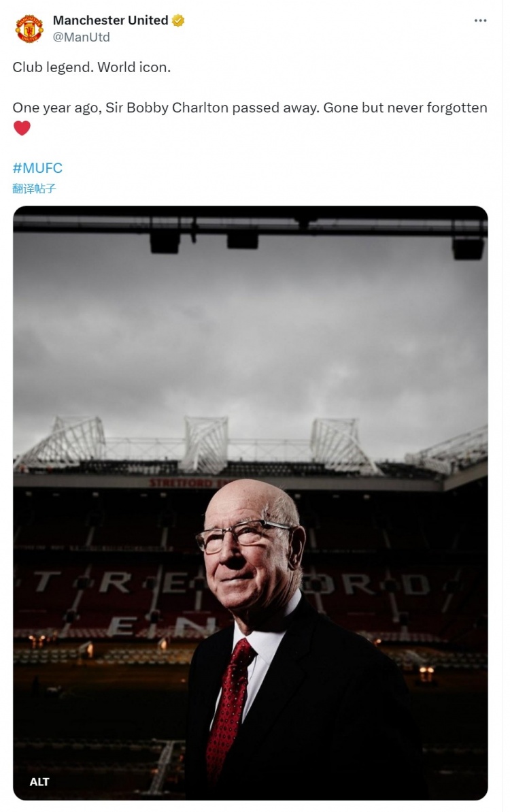510x812 pixels.
Task: Click the center white roof truss
Action: (205, 444)
